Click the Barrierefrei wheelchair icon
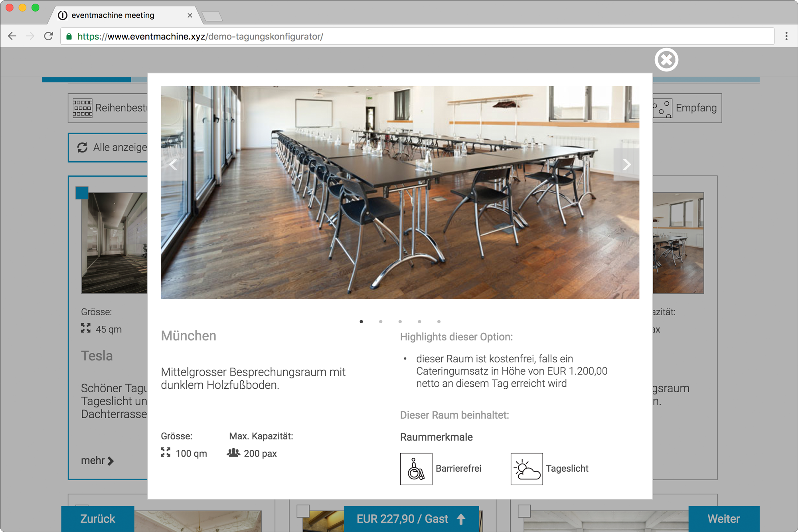The width and height of the screenshot is (798, 532). pos(416,469)
